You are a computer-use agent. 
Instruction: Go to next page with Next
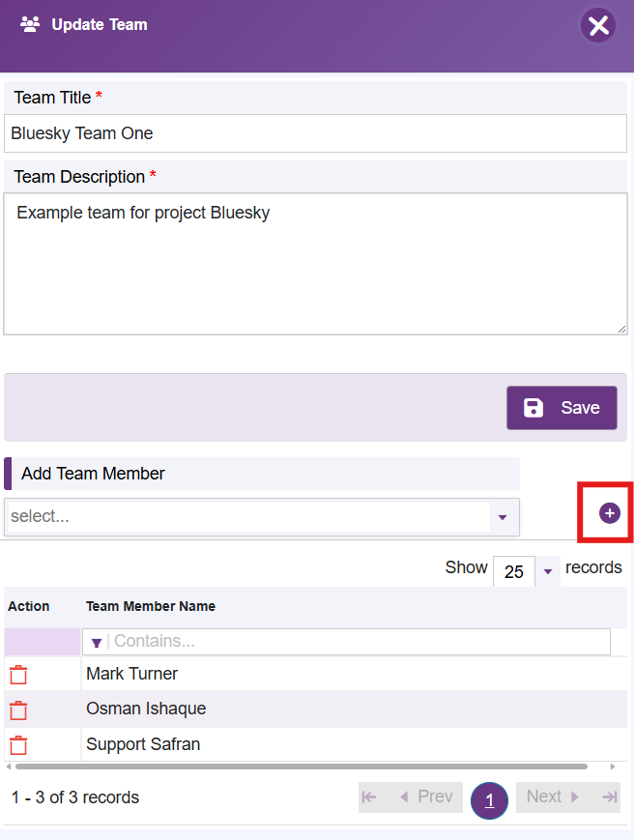click(553, 797)
